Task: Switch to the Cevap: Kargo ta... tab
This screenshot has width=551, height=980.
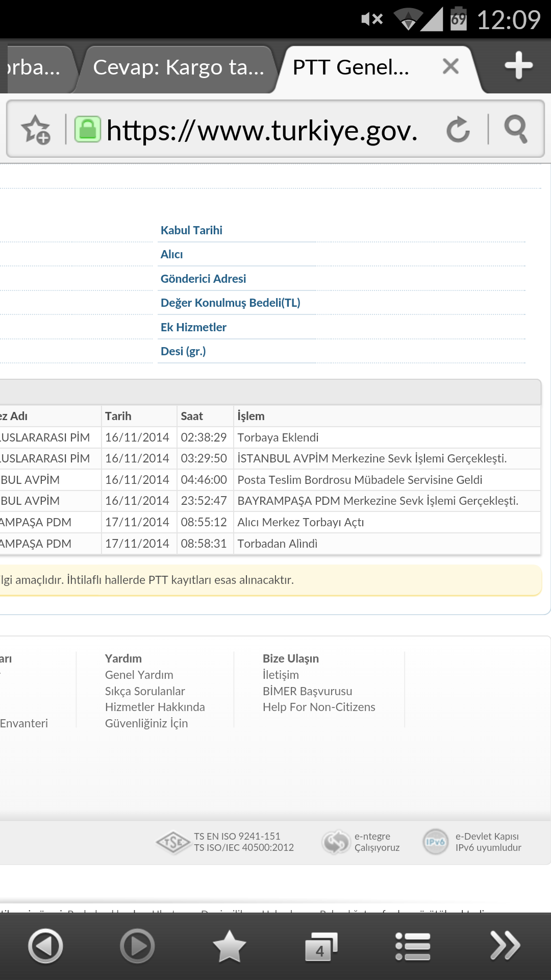Action: tap(179, 67)
